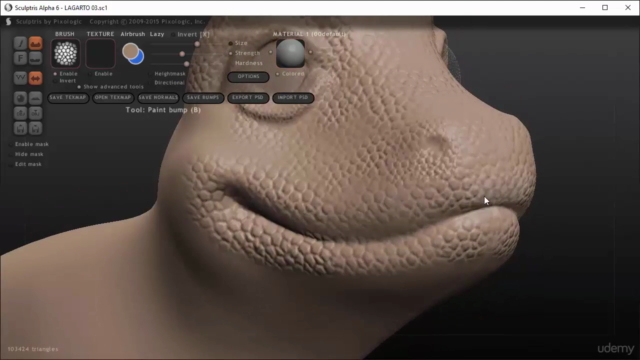Click 'MATERIAL 1 (00default)' label

309,34
